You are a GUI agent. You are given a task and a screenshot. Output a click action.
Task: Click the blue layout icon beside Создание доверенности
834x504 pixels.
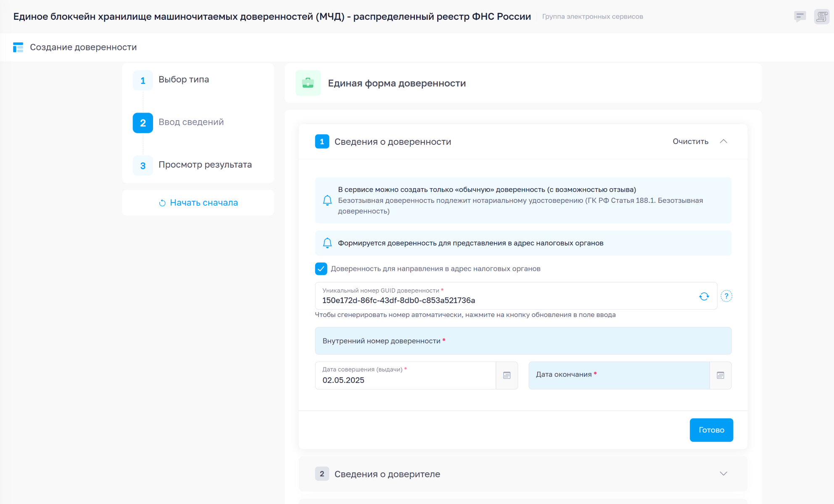(18, 47)
